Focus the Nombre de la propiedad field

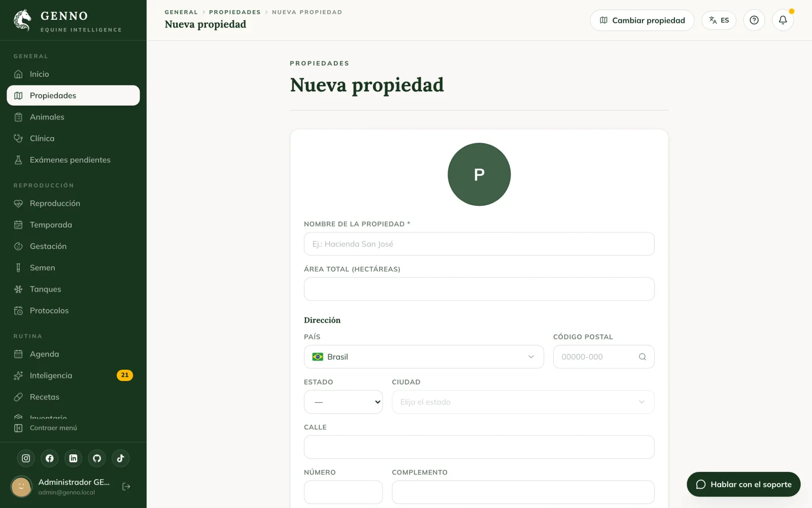point(479,244)
